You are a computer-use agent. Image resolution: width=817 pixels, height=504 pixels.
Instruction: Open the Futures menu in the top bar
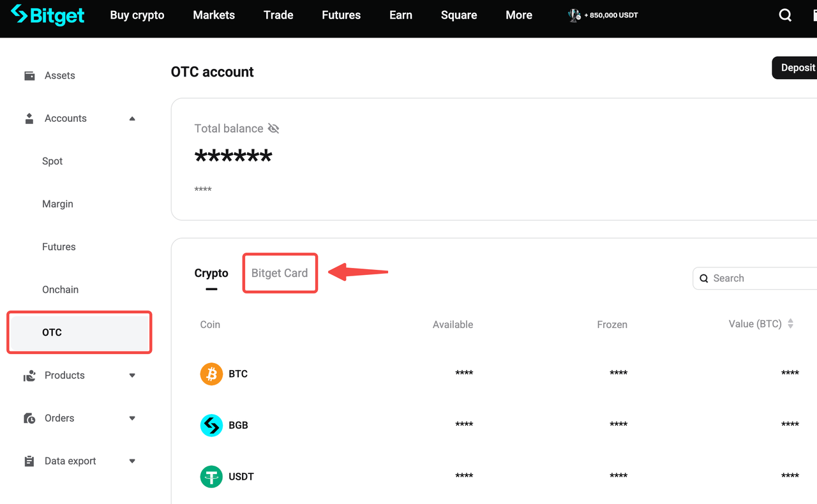(341, 15)
